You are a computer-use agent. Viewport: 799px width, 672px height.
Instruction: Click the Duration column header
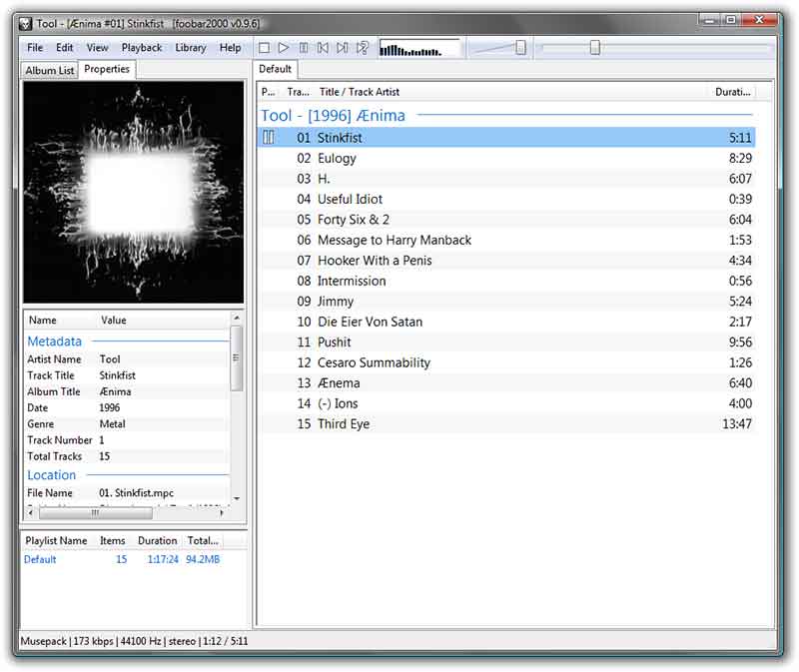730,92
